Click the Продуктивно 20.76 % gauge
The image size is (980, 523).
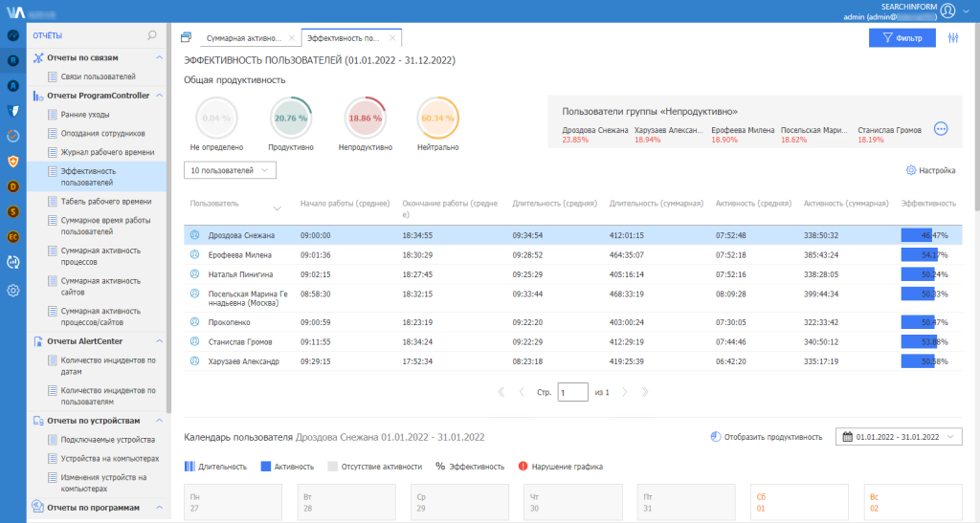click(291, 118)
